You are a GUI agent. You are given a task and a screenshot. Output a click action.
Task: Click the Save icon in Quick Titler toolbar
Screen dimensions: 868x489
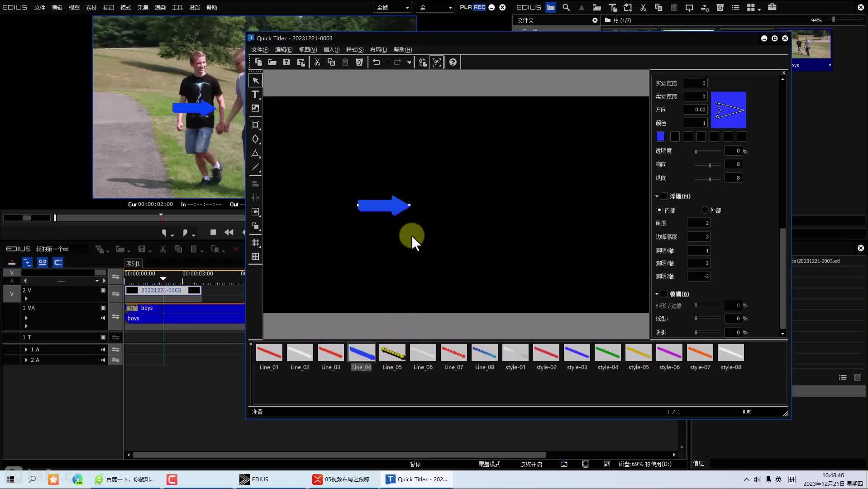click(x=286, y=62)
